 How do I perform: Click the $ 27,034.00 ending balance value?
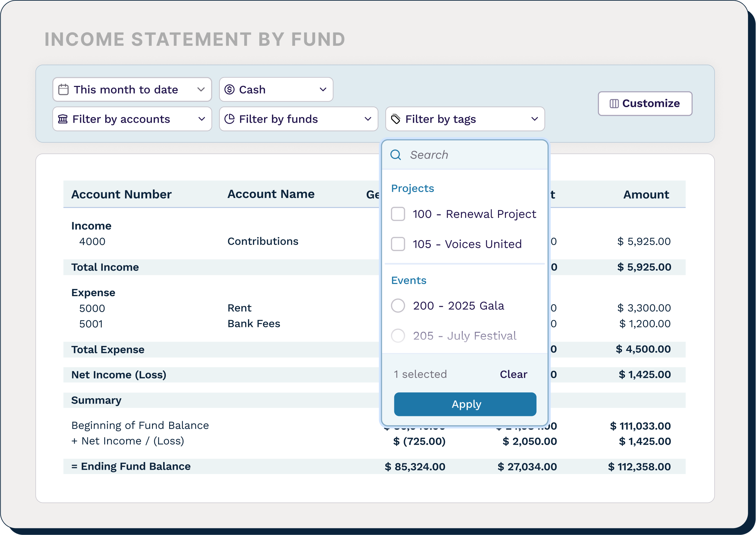pos(527,467)
